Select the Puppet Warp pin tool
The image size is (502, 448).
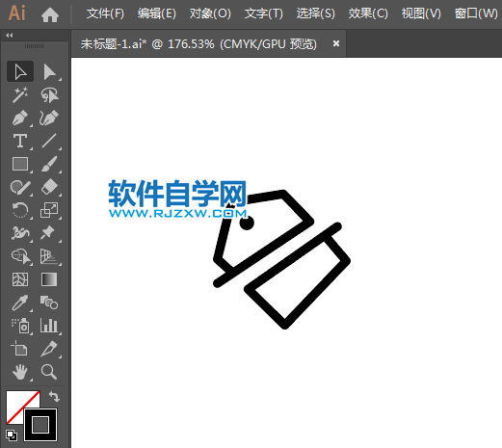48,233
